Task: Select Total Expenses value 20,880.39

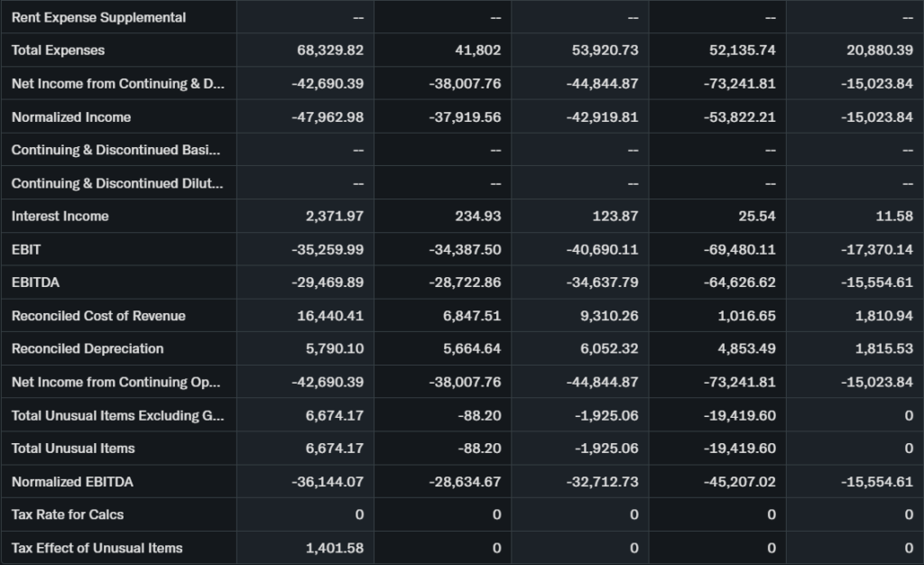Action: click(x=879, y=51)
